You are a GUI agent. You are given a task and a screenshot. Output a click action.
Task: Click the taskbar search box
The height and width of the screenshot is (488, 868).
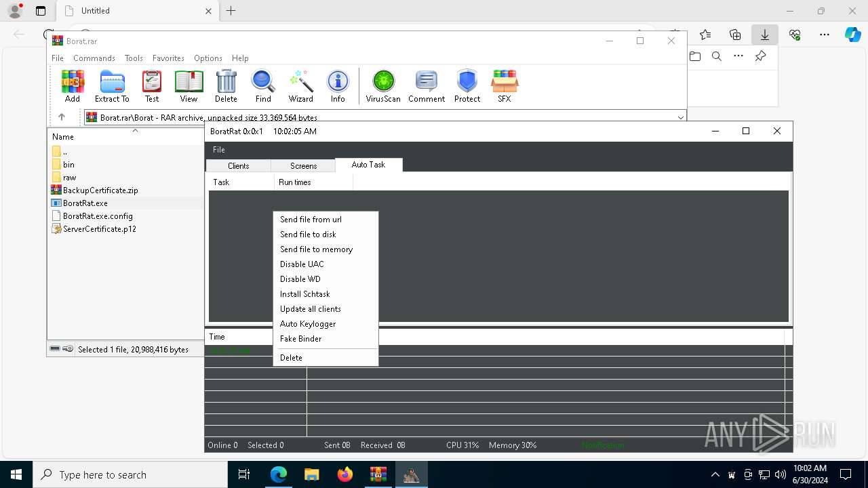point(130,474)
